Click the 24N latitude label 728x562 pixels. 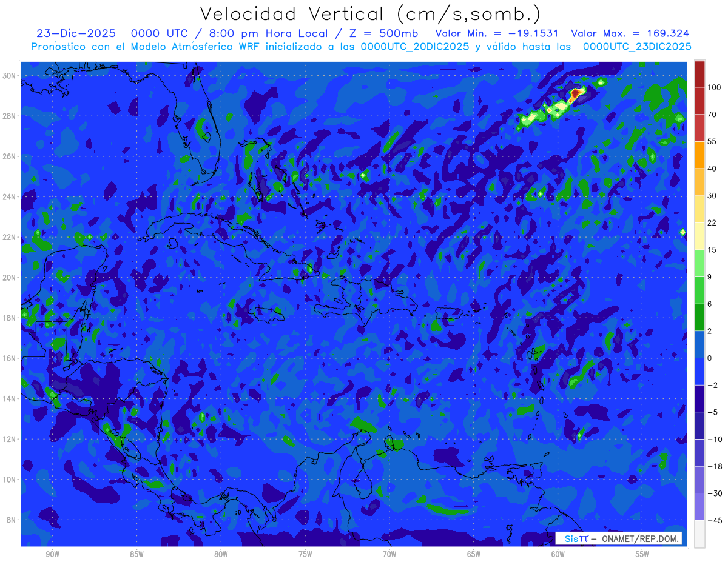[10, 196]
